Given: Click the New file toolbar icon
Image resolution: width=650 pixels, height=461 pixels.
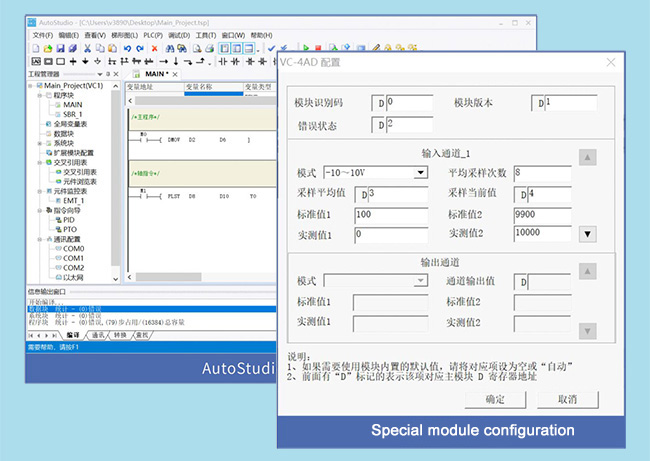Looking at the screenshot, I should (35, 48).
